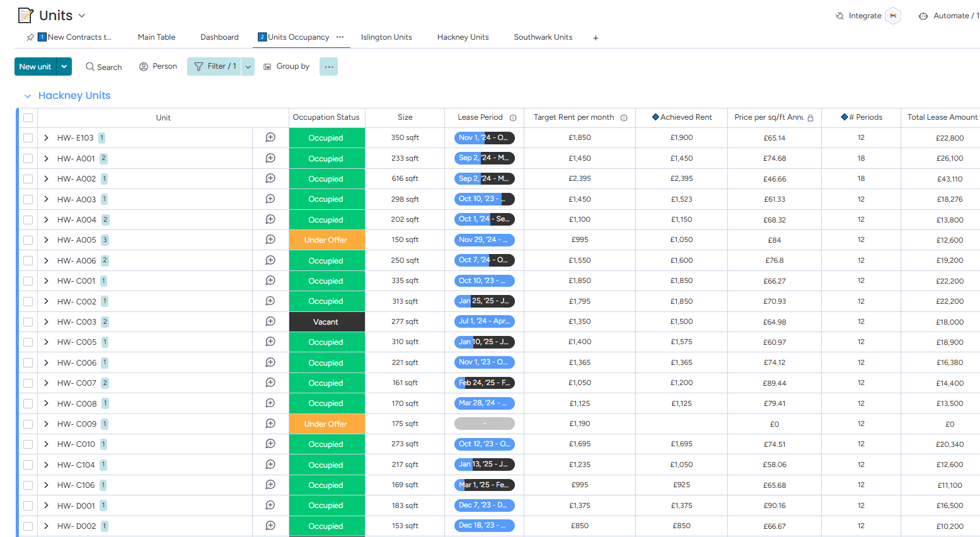The width and height of the screenshot is (980, 537).
Task: Check the box for HW- C005
Action: pos(28,342)
